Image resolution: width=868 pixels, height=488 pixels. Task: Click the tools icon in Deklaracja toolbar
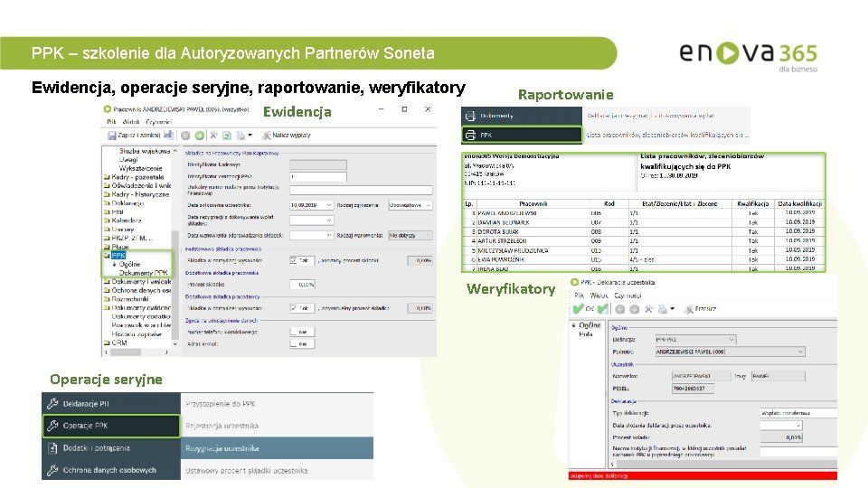click(x=649, y=309)
